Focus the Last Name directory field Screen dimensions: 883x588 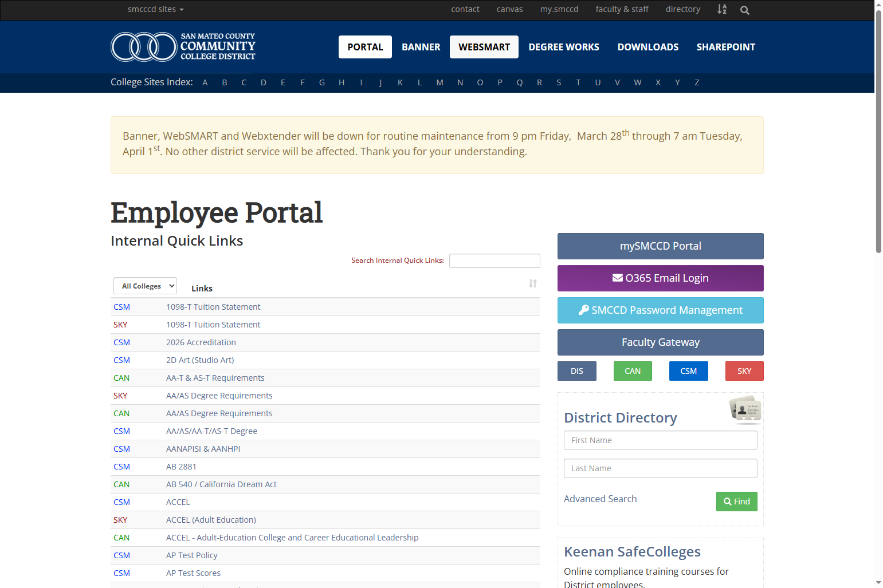661,468
